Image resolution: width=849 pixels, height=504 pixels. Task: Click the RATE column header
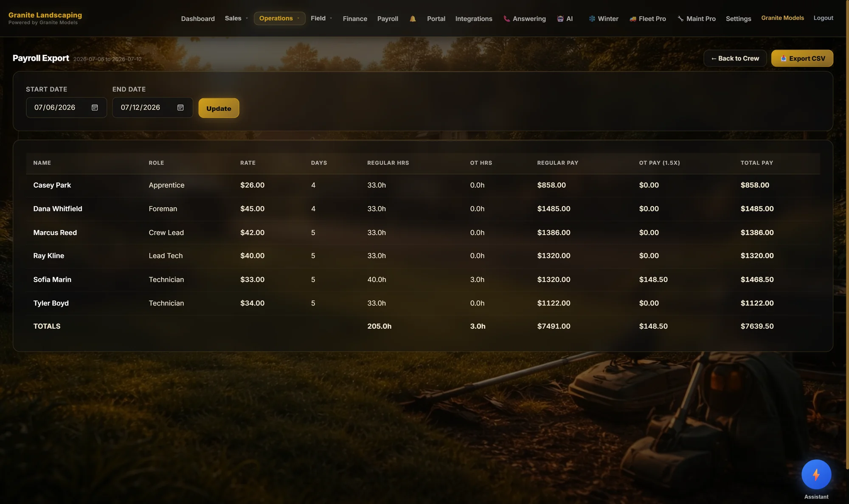(248, 163)
